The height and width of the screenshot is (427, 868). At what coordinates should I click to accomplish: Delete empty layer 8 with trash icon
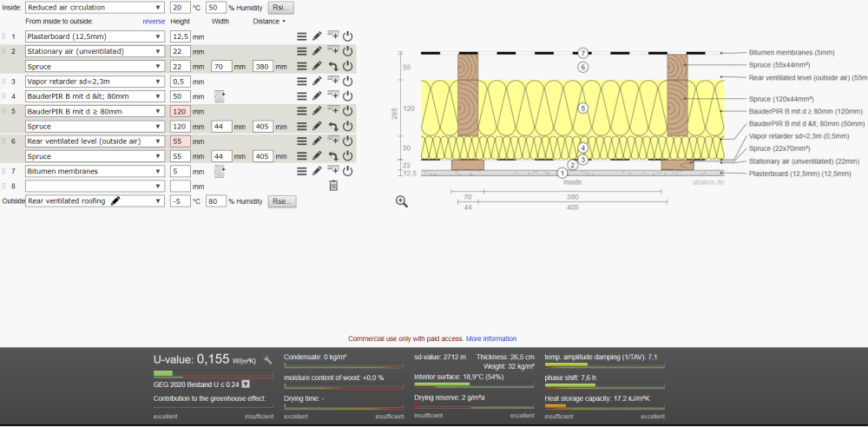333,186
